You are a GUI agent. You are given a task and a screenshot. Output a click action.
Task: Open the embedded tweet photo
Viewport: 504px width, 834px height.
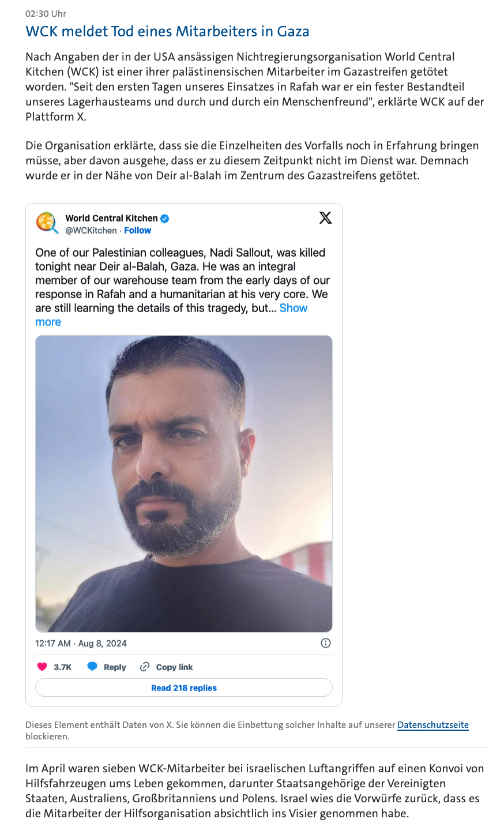pyautogui.click(x=184, y=483)
